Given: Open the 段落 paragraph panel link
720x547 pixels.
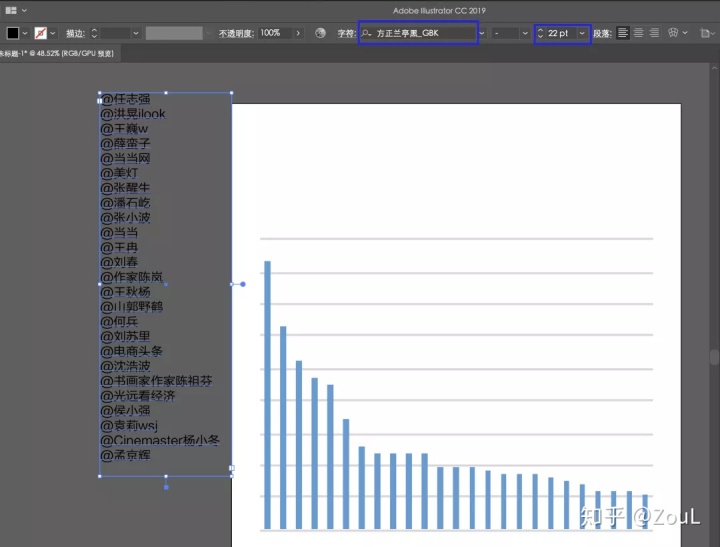Looking at the screenshot, I should [602, 33].
